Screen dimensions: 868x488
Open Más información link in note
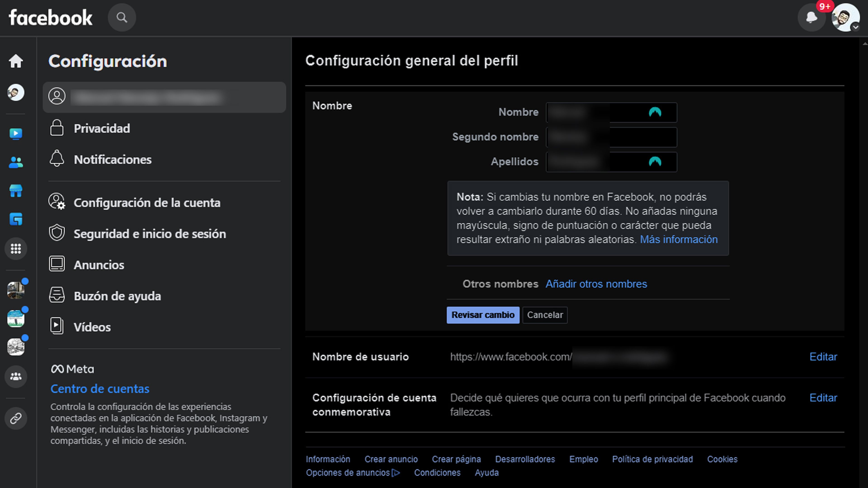(679, 239)
